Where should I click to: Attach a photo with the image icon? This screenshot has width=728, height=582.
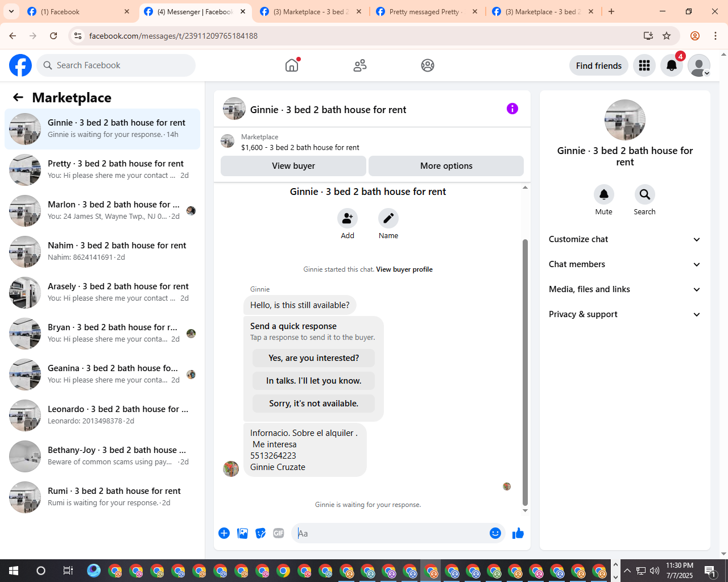(x=242, y=533)
